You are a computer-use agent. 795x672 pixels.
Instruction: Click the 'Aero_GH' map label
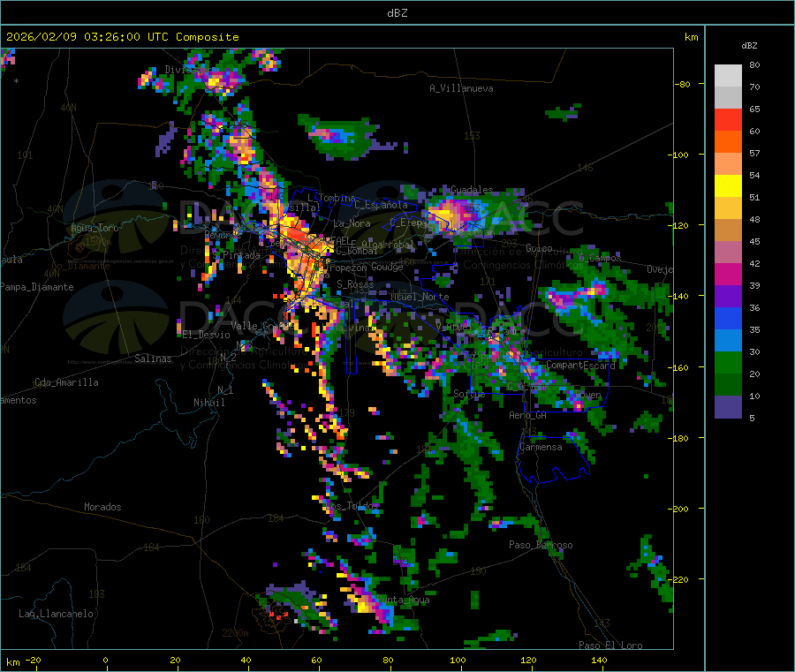point(528,415)
